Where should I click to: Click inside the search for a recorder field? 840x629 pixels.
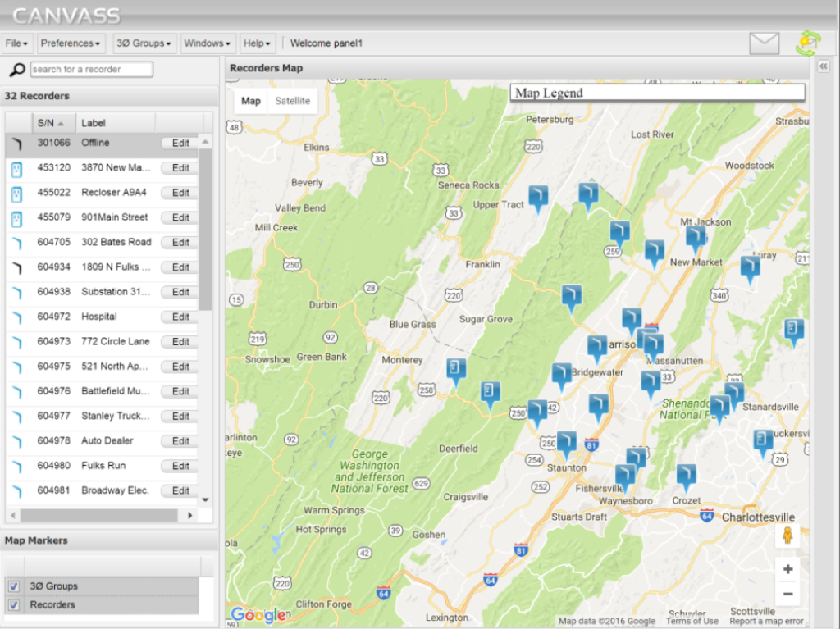point(90,70)
